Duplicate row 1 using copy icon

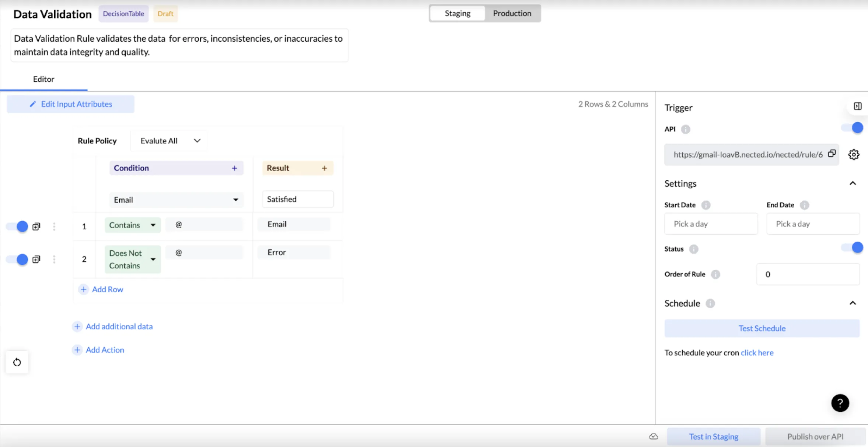pyautogui.click(x=36, y=226)
